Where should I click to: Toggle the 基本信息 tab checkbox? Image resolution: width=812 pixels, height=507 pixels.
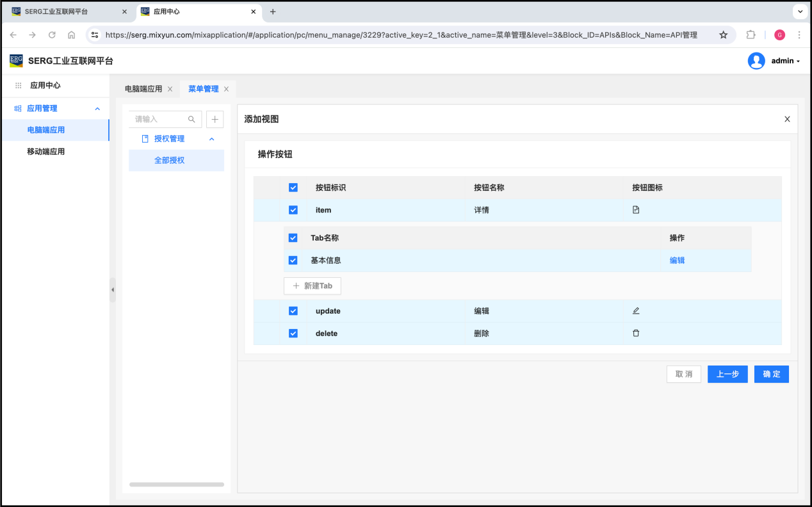(293, 261)
